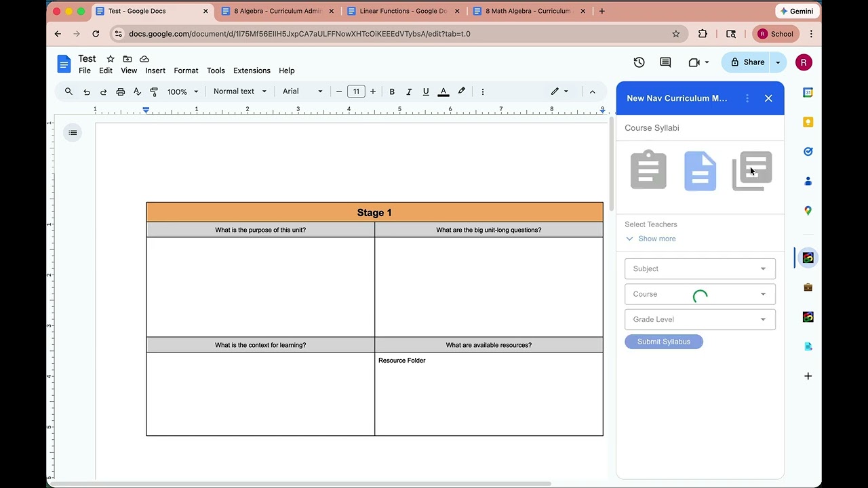Open the zoom level dropdown

coord(182,91)
